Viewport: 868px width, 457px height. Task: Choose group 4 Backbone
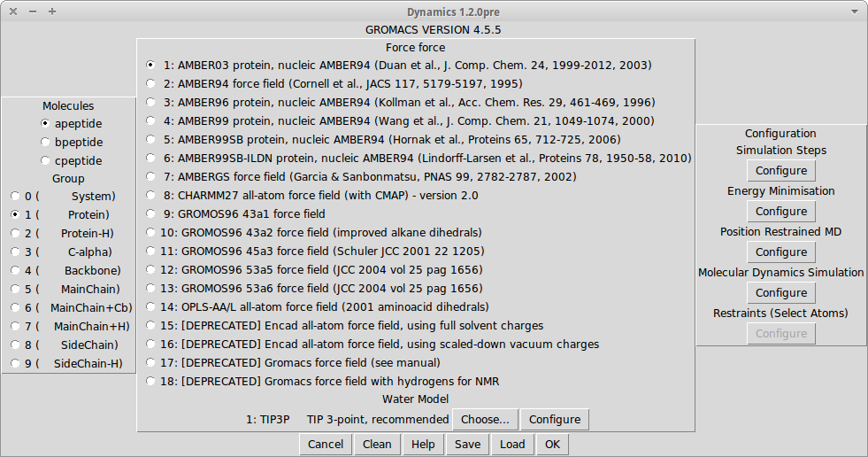point(15,271)
